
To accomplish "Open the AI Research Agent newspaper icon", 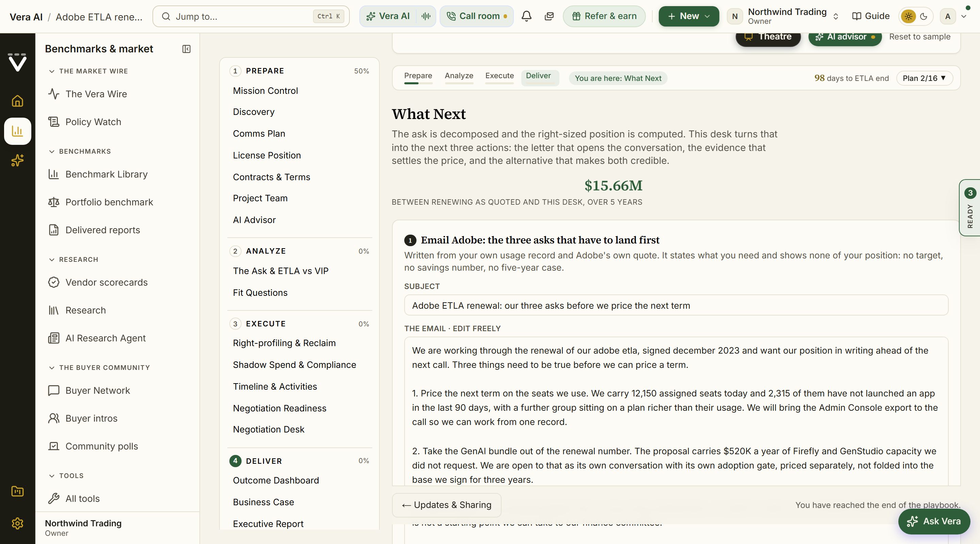I will coord(54,338).
